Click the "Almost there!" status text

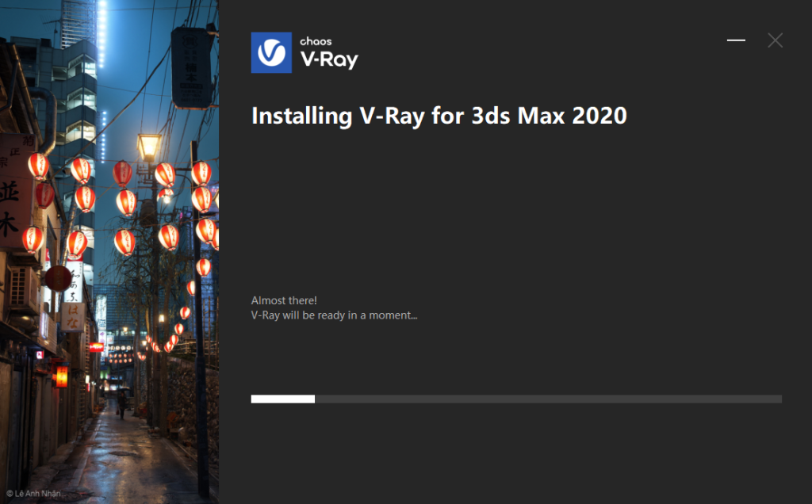[x=284, y=300]
